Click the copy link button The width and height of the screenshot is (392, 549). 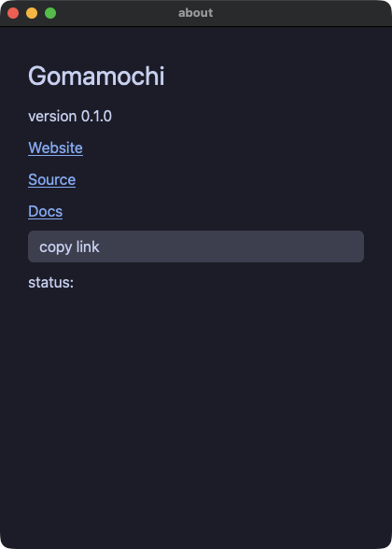[196, 246]
